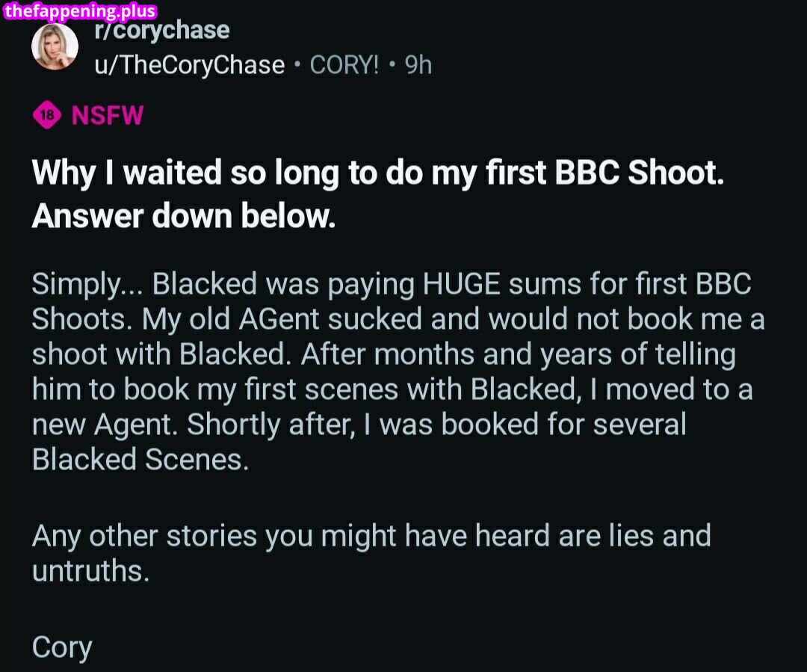Open the post title starting "Why I waited"
This screenshot has height=672, width=807.
coord(378,173)
